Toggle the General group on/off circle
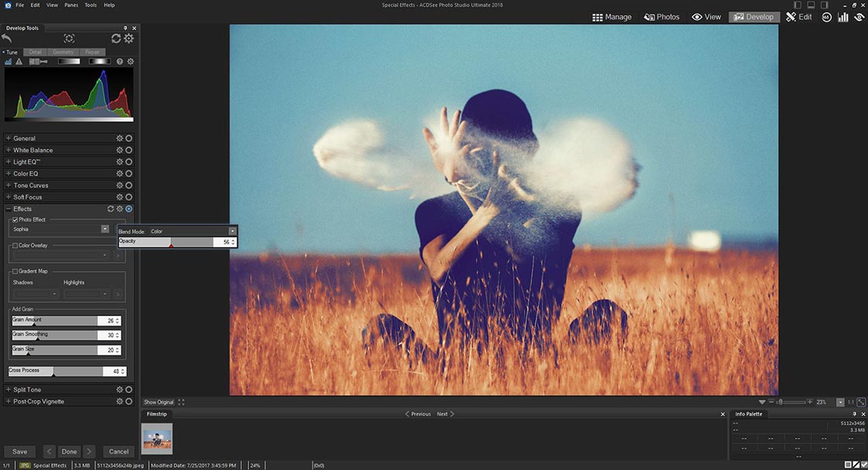This screenshot has width=868, height=470. 129,138
